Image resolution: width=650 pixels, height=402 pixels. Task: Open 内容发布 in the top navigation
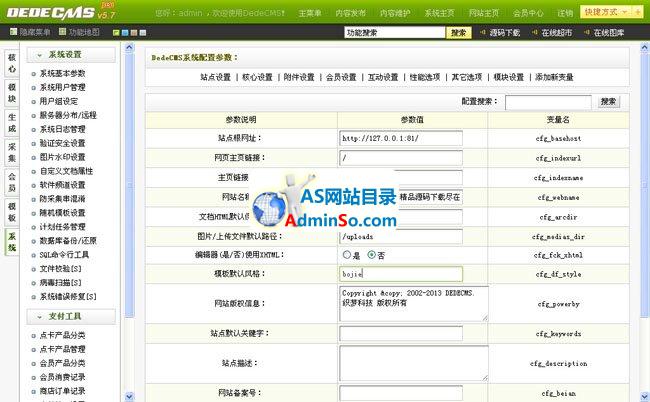point(351,13)
